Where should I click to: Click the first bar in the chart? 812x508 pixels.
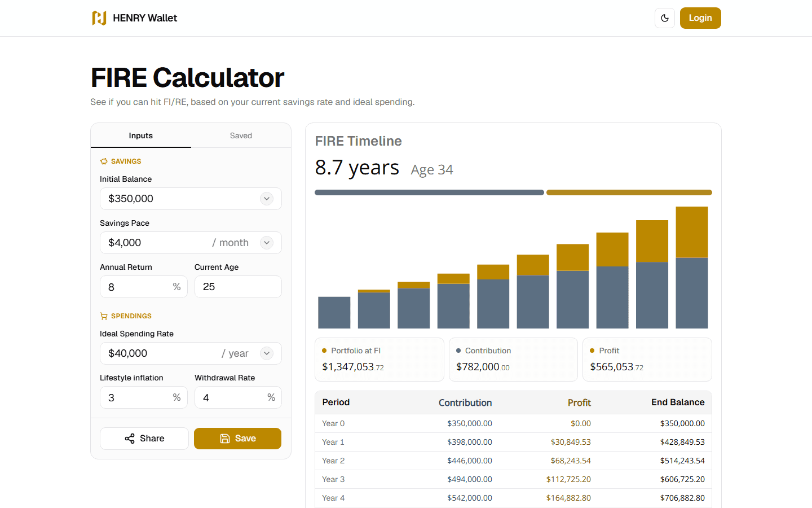pos(334,313)
